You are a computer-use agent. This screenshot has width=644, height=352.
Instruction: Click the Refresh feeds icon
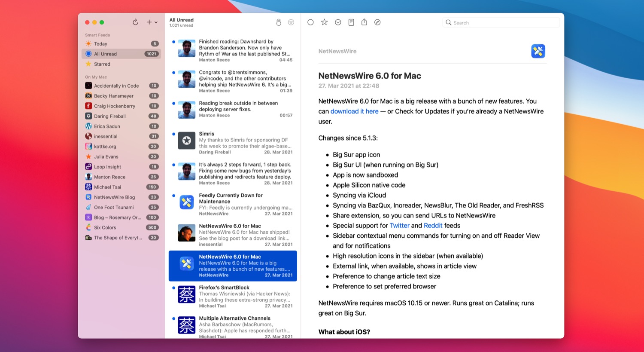[135, 22]
